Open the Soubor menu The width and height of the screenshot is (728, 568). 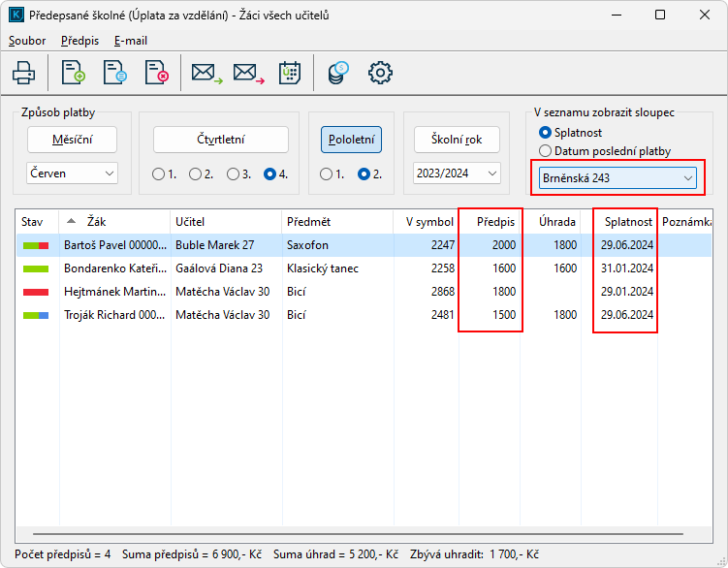click(x=26, y=41)
